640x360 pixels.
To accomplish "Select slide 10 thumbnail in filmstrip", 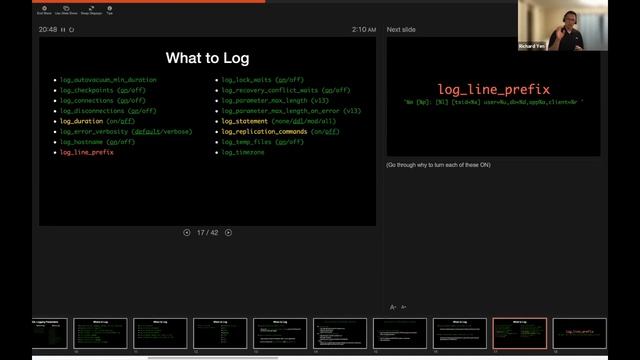I will click(x=100, y=333).
